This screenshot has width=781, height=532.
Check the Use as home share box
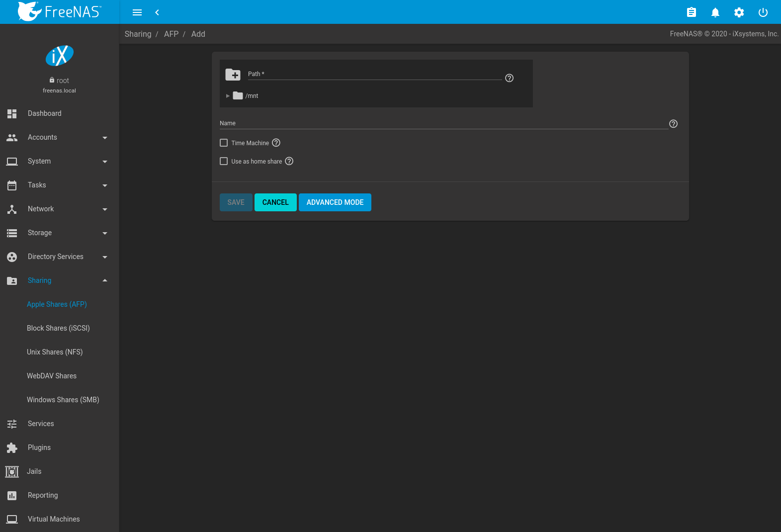224,161
